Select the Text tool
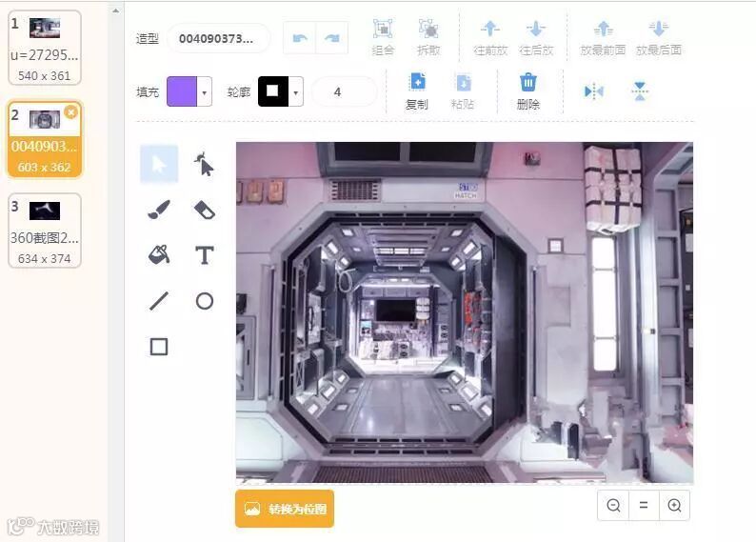Image resolution: width=756 pixels, height=542 pixels. point(205,254)
